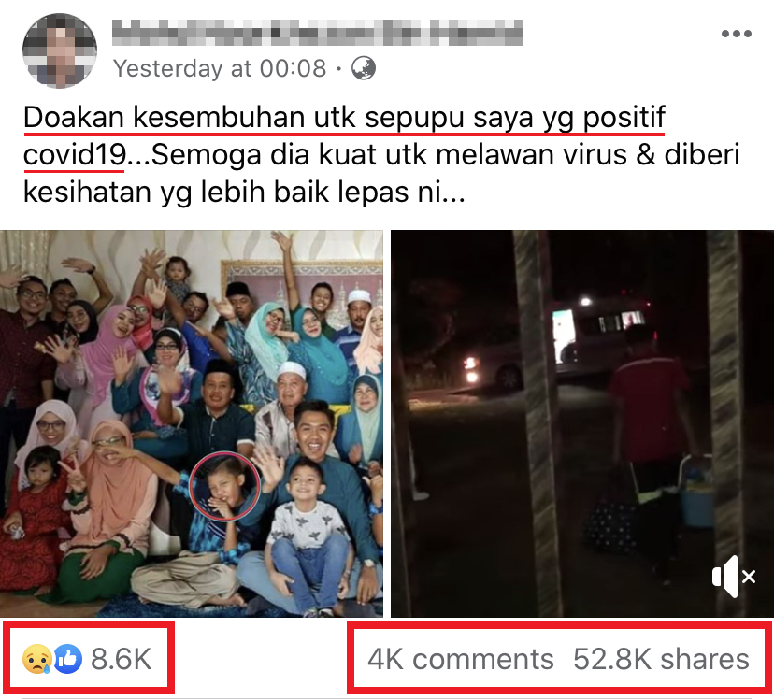This screenshot has width=774, height=700.
Task: Click the blurred poster name
Action: (318, 33)
